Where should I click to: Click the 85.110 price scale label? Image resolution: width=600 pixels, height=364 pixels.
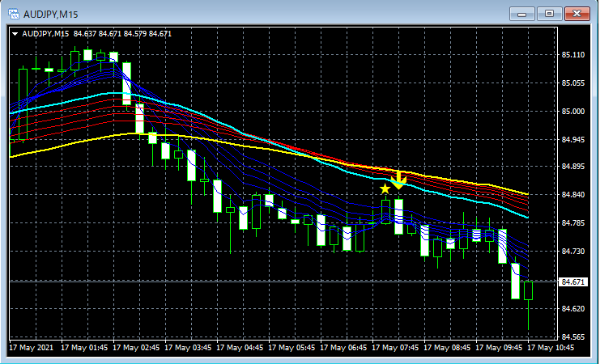point(572,55)
